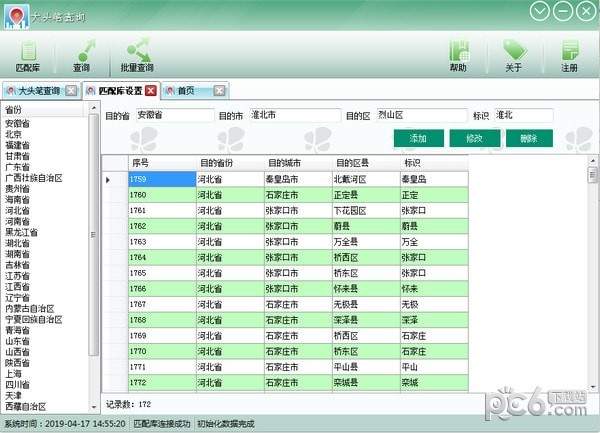Close the 大头笔查询 tab

(72, 91)
